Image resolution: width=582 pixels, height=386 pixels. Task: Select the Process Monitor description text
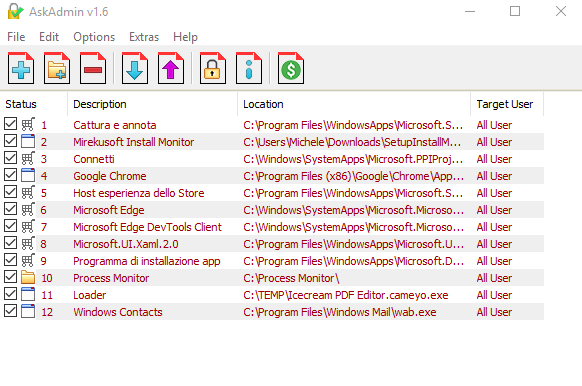(x=111, y=278)
